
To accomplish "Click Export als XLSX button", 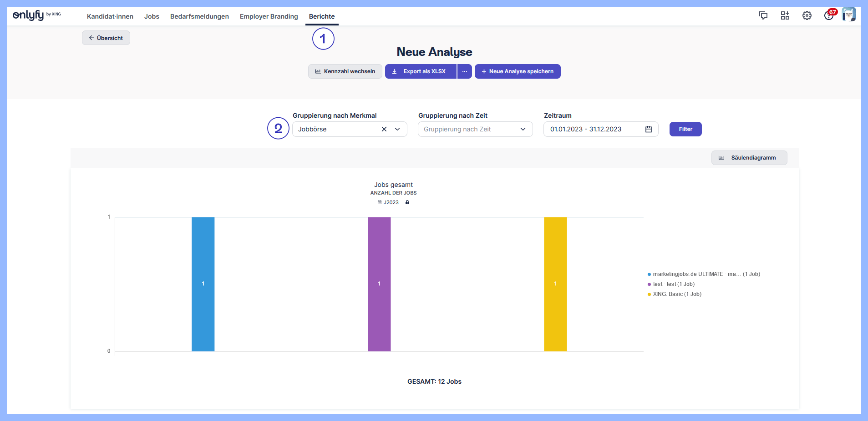I will (x=421, y=71).
